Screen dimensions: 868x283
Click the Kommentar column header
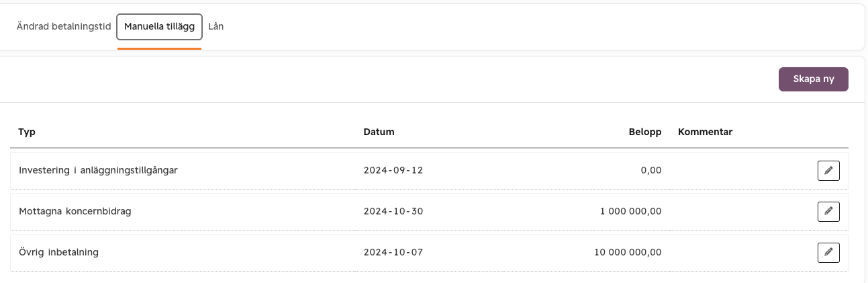(705, 132)
